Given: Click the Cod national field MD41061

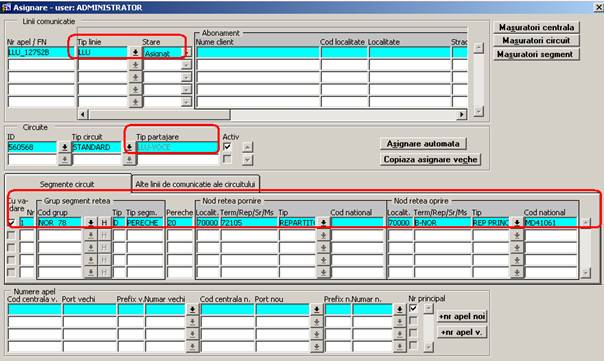Looking at the screenshot, I should click(x=550, y=222).
